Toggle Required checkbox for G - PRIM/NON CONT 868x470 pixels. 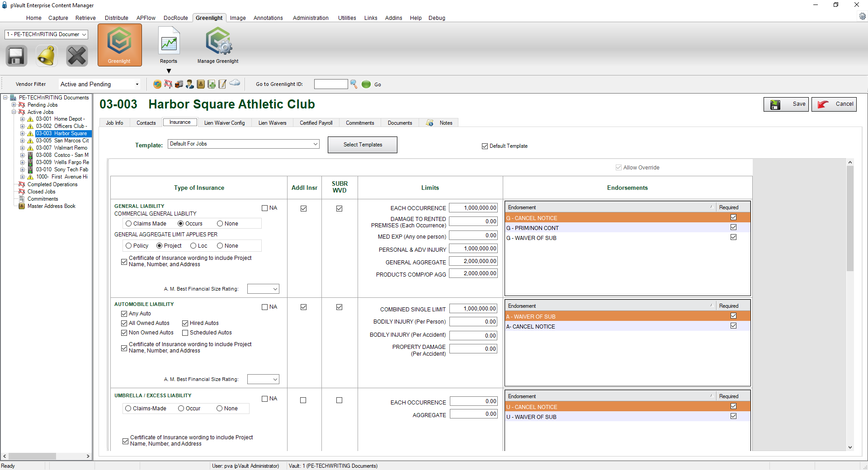coord(733,227)
